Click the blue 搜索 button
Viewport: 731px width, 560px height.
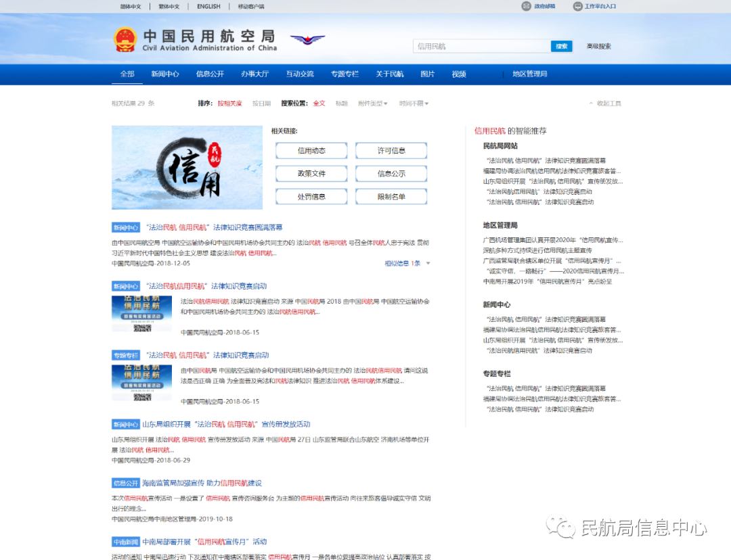click(x=561, y=46)
